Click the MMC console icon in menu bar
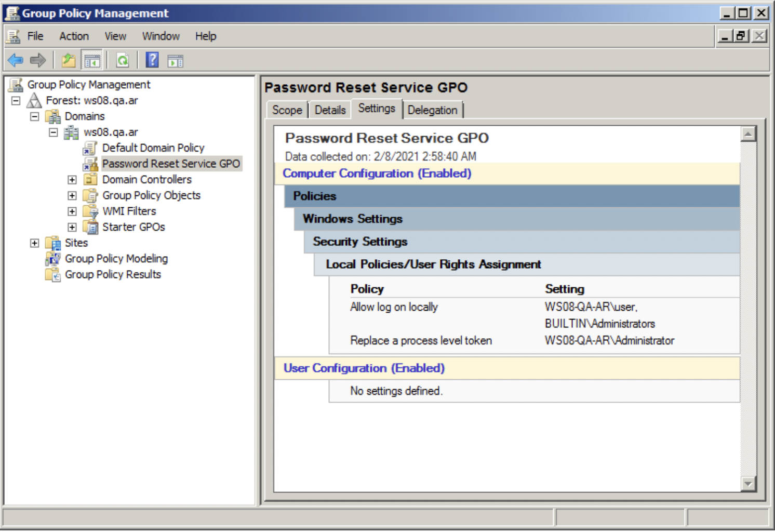Image resolution: width=775 pixels, height=532 pixels. pos(14,36)
